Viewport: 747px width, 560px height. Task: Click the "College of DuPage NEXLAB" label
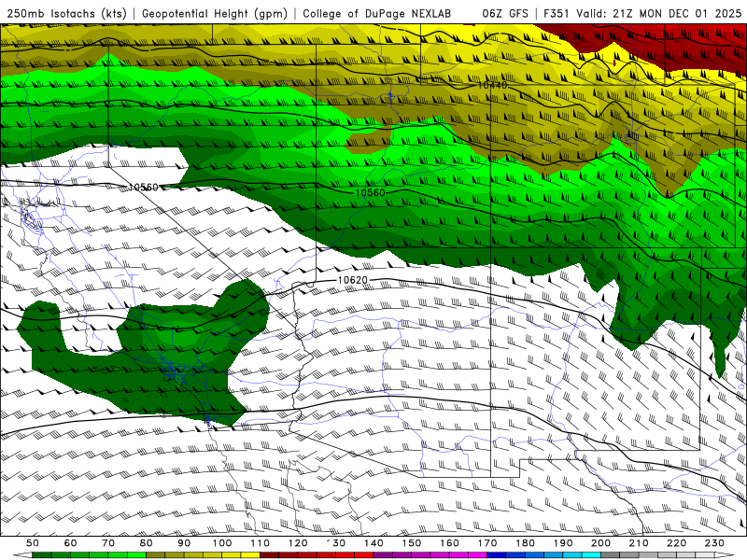tap(377, 14)
